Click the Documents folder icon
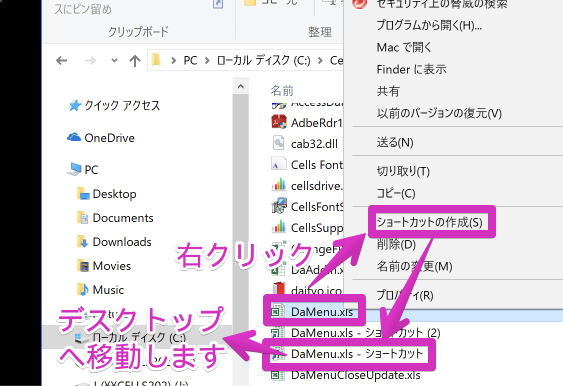The width and height of the screenshot is (563, 386). pyautogui.click(x=83, y=218)
